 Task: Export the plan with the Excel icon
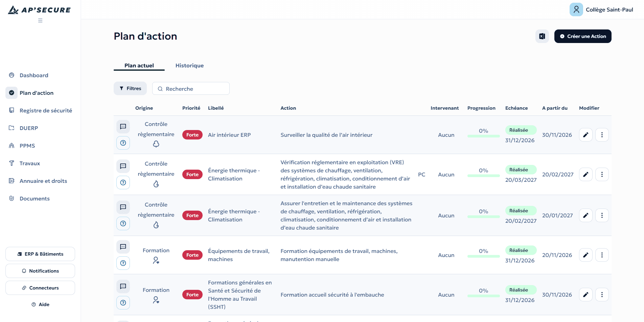[x=542, y=36]
